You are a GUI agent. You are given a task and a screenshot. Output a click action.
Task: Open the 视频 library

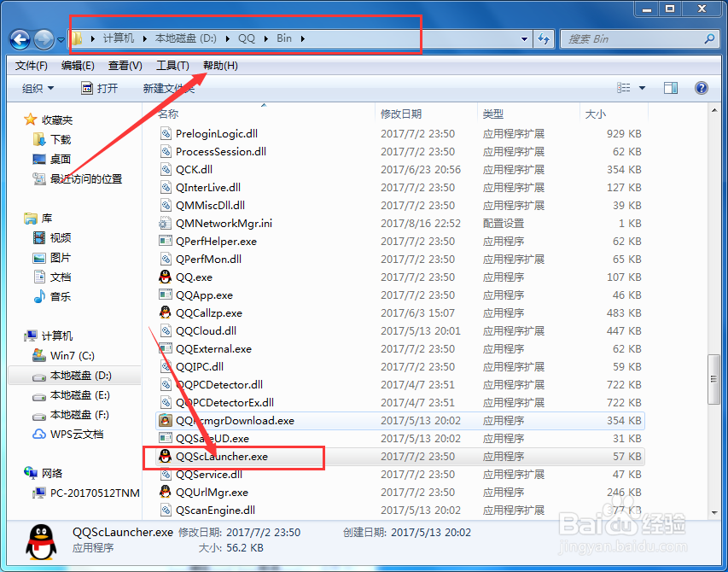(61, 237)
